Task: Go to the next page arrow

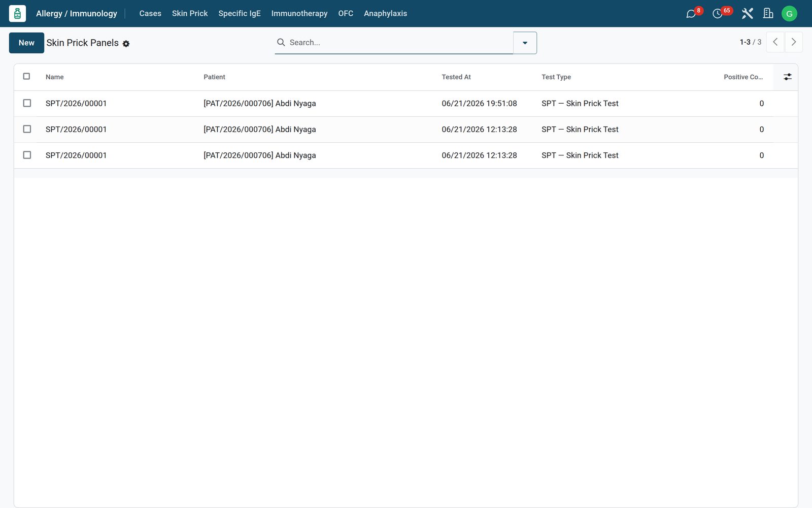Action: (794, 42)
